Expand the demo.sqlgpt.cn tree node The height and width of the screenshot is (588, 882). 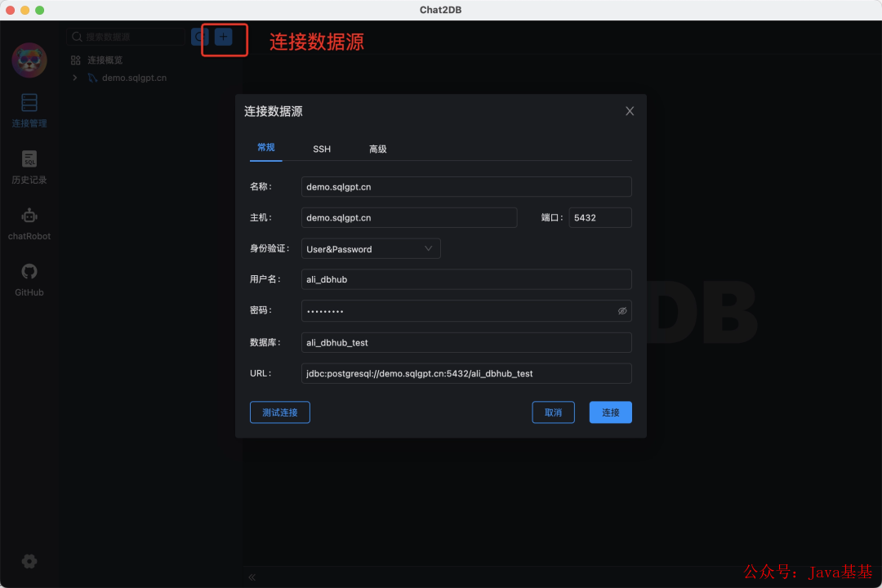[75, 78]
